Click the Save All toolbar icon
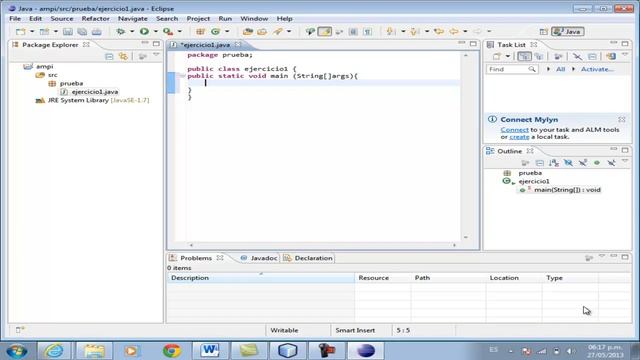 pyautogui.click(x=82, y=31)
